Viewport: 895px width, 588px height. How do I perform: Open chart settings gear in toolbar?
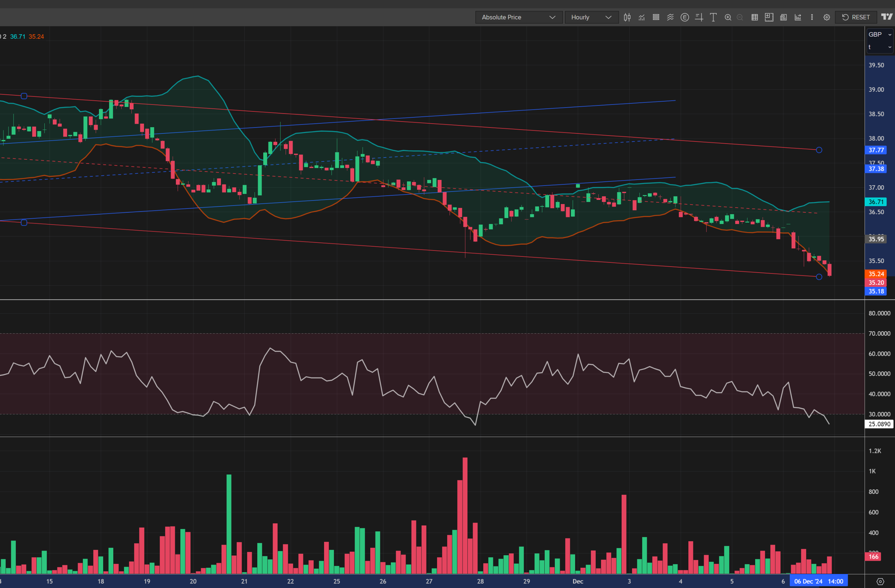click(x=826, y=17)
